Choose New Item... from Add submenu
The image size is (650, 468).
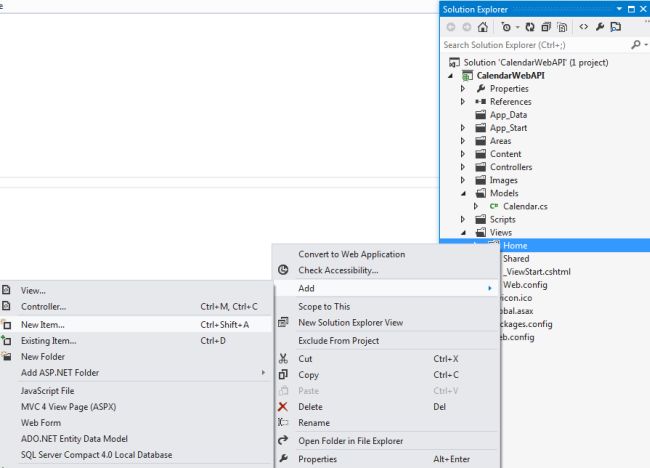tap(136, 325)
